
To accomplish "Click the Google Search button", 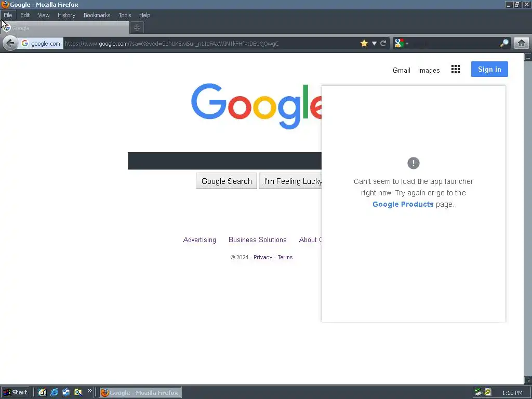I will (x=227, y=181).
